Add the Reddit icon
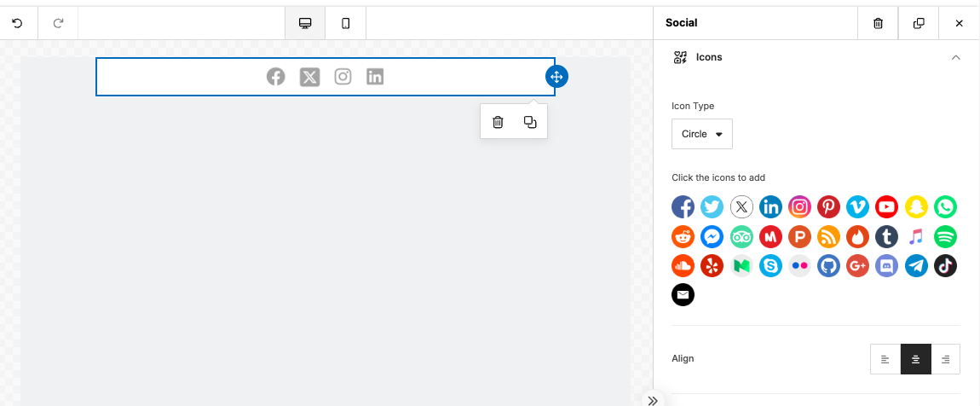Image resolution: width=980 pixels, height=406 pixels. point(683,236)
